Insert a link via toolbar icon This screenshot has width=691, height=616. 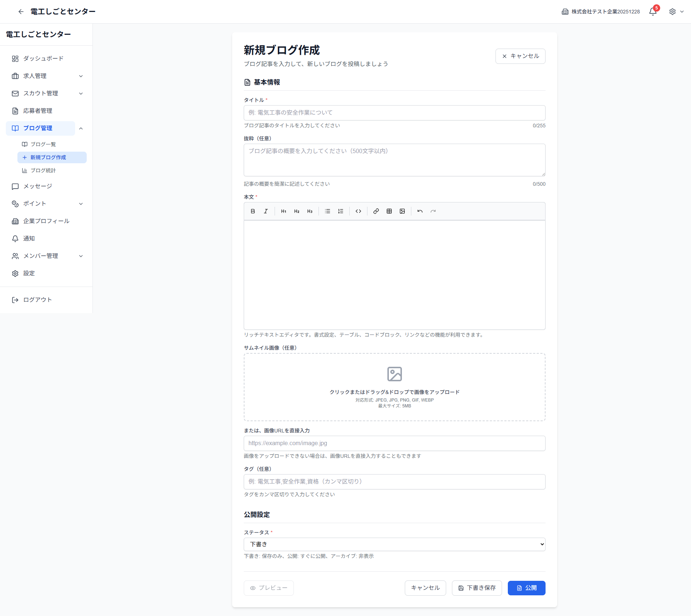click(376, 211)
